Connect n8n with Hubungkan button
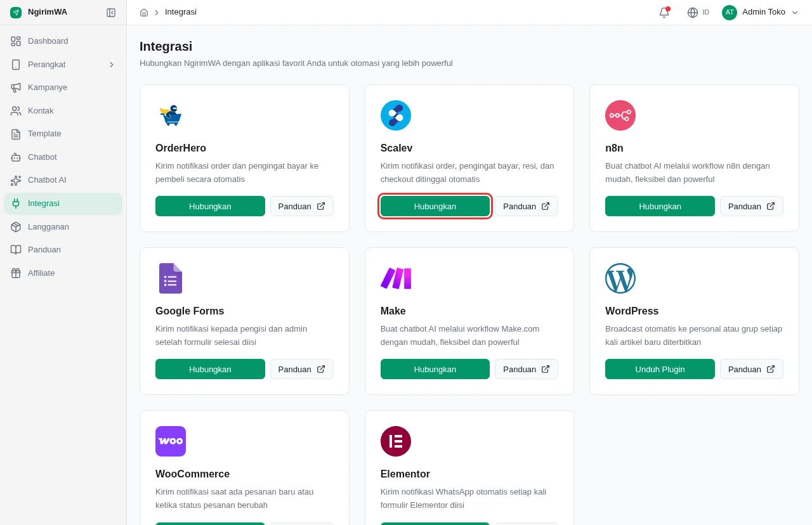The width and height of the screenshot is (812, 525). point(660,206)
